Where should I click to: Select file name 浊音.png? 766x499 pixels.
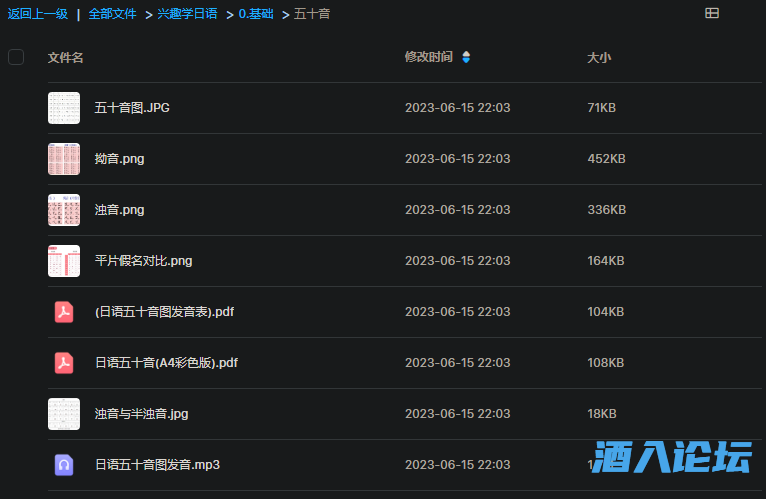click(x=119, y=210)
